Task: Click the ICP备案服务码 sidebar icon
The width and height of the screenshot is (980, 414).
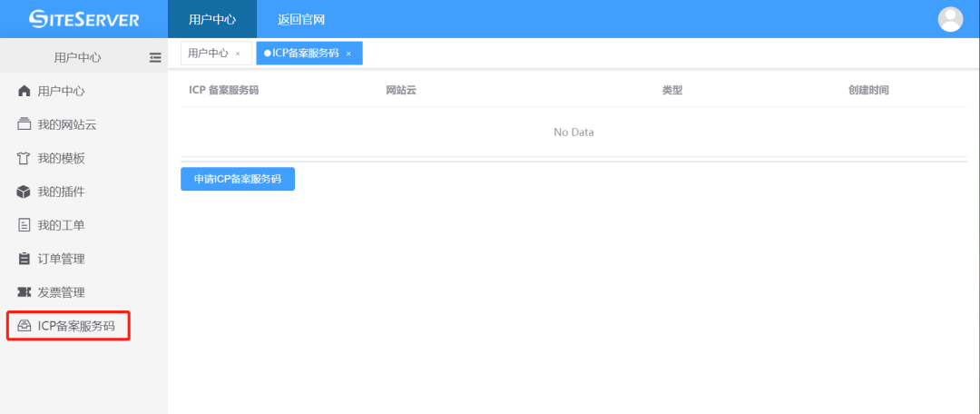Action: pyautogui.click(x=24, y=326)
